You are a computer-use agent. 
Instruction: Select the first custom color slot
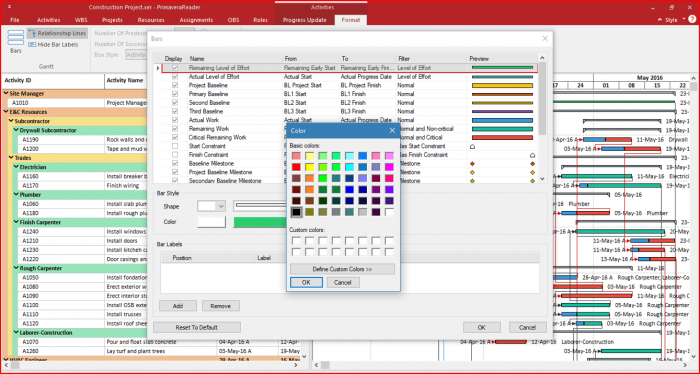pos(296,241)
